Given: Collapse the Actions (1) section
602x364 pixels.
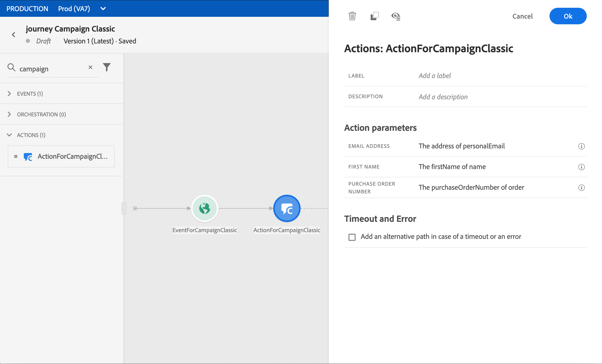Looking at the screenshot, I should [10, 135].
